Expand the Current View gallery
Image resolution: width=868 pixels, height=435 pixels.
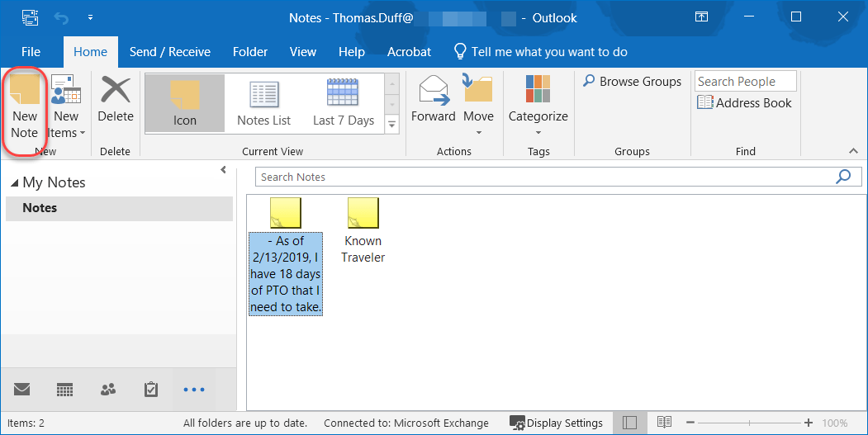pyautogui.click(x=392, y=125)
